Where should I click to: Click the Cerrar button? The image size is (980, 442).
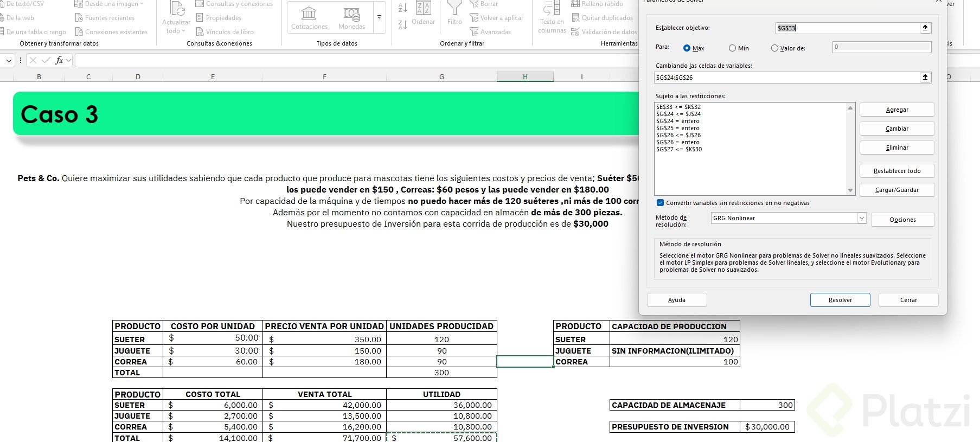[x=908, y=300]
